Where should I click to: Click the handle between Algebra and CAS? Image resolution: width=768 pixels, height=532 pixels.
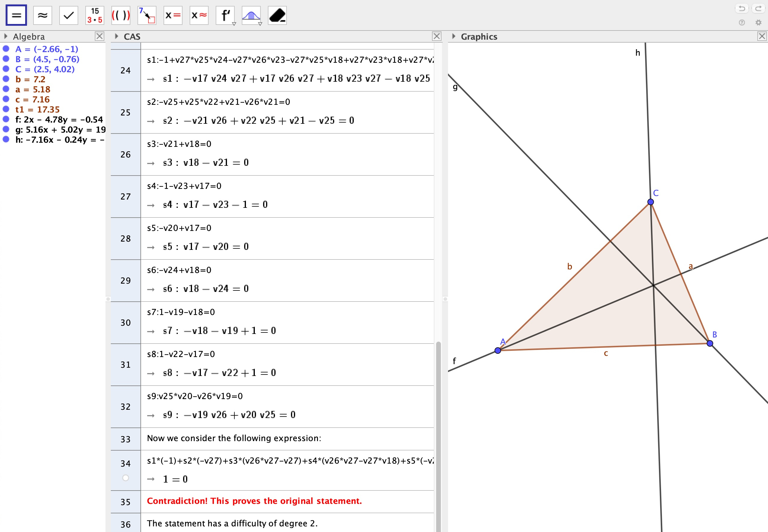pos(108,299)
